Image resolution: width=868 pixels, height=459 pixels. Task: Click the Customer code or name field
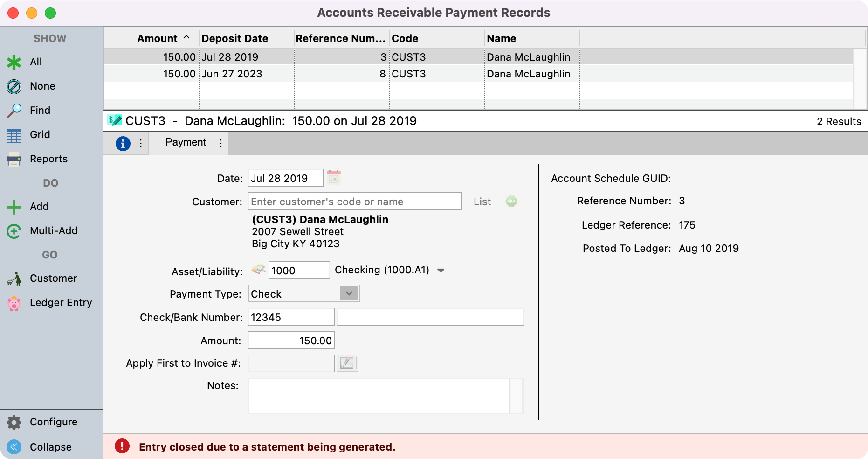pyautogui.click(x=354, y=201)
